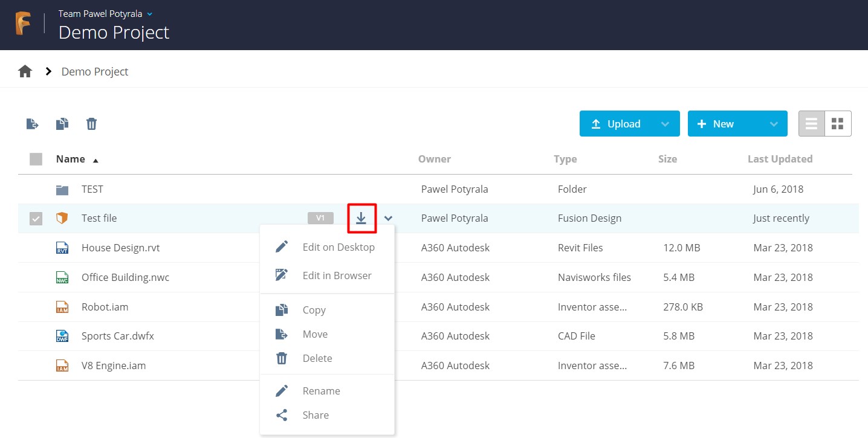This screenshot has width=868, height=438.
Task: Click the Delete trash icon in the top toolbar
Action: click(x=91, y=123)
